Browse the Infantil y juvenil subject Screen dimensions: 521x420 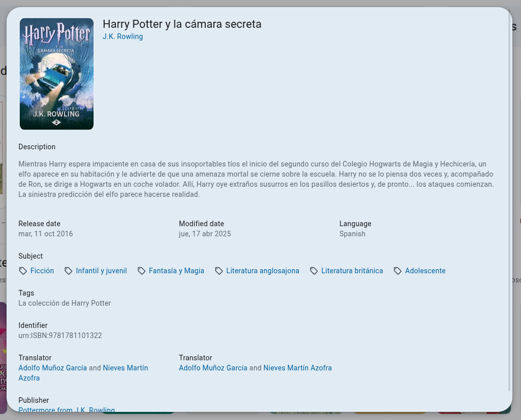click(x=101, y=271)
